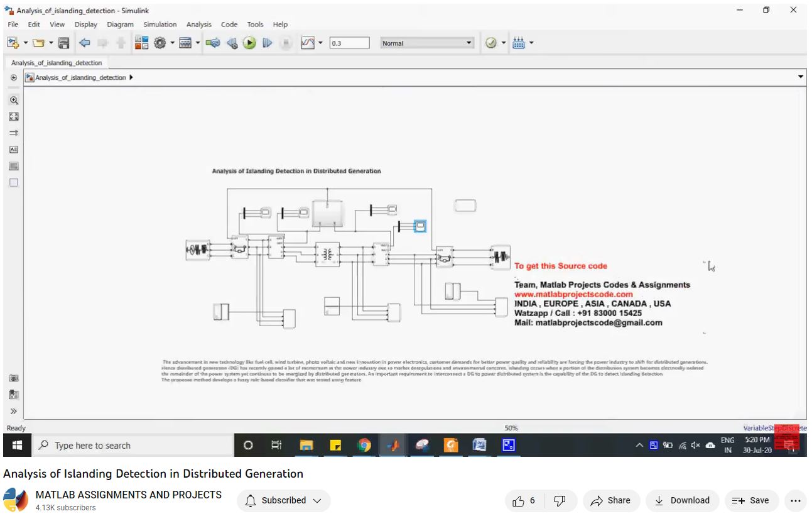Click the Open folder icon in toolbar

[x=39, y=43]
